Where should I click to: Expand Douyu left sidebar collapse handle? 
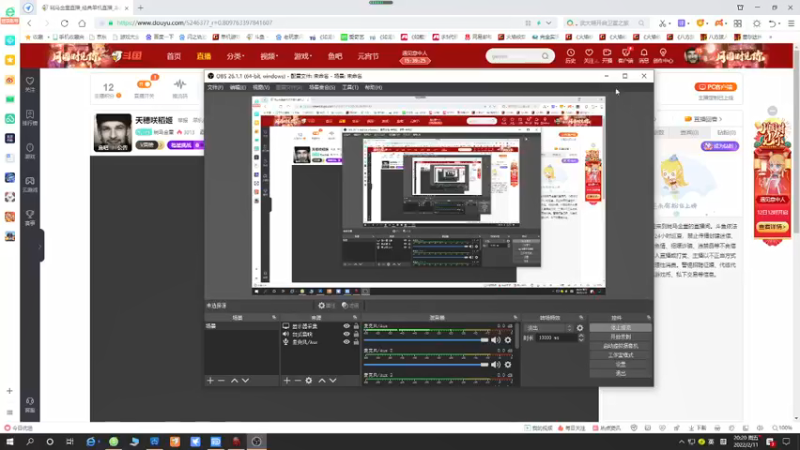point(40,246)
